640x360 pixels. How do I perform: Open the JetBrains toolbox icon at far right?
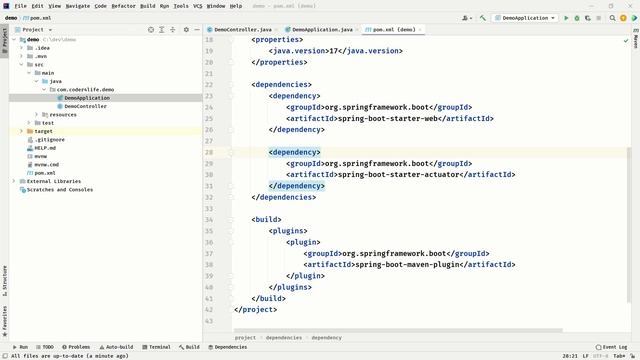[x=634, y=18]
